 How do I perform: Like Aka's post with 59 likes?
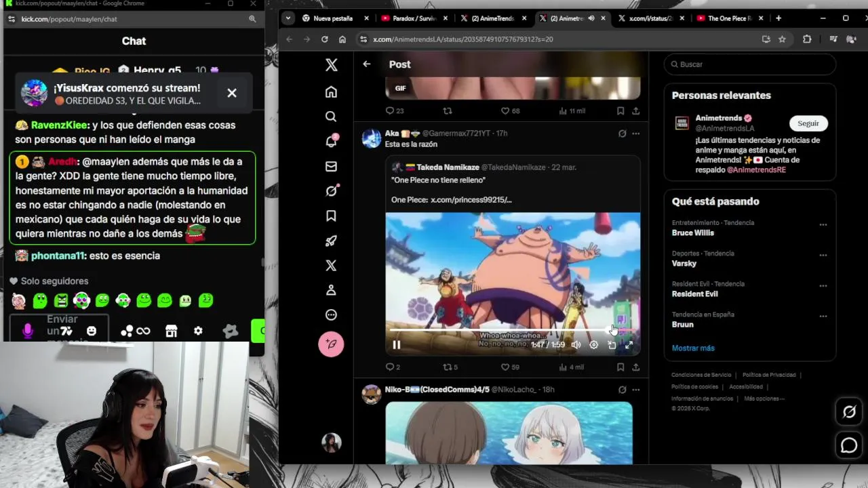pos(510,367)
